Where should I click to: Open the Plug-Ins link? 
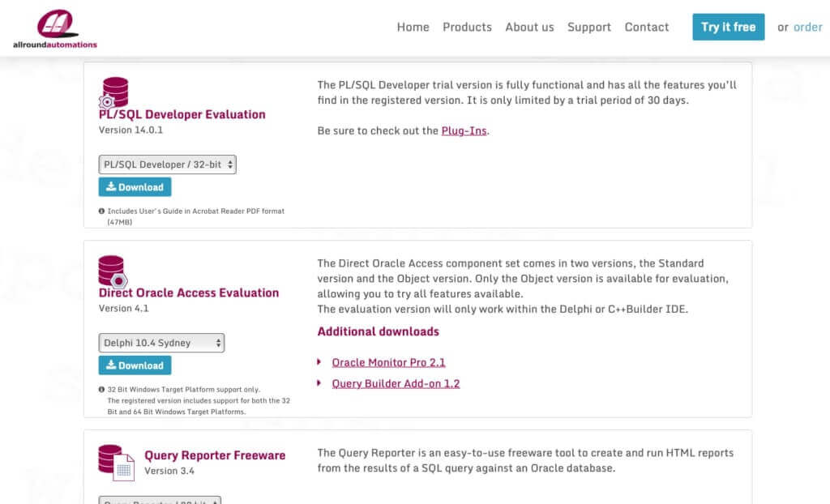[464, 130]
